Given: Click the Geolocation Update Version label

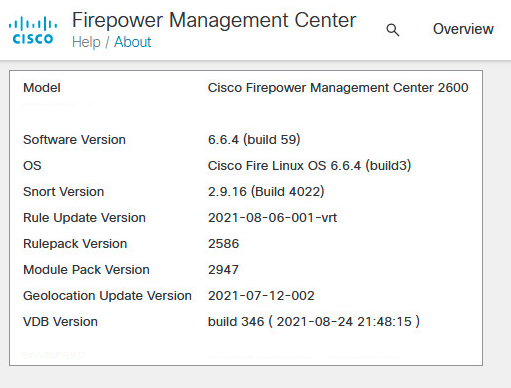Looking at the screenshot, I should (107, 296).
